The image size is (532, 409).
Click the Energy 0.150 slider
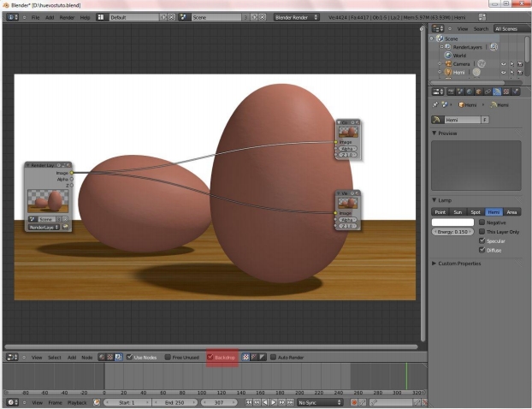[x=452, y=232]
